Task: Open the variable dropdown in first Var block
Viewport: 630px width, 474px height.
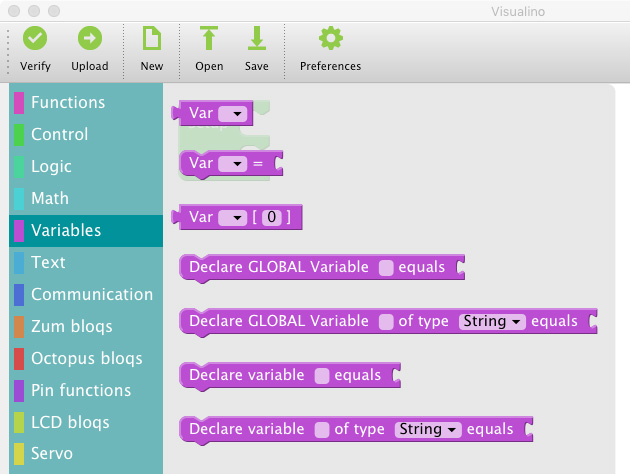Action: coord(232,114)
